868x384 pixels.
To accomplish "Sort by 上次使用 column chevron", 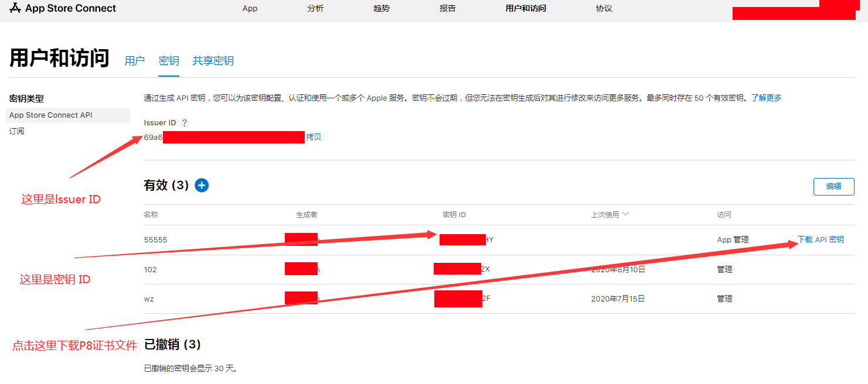I will click(x=625, y=214).
